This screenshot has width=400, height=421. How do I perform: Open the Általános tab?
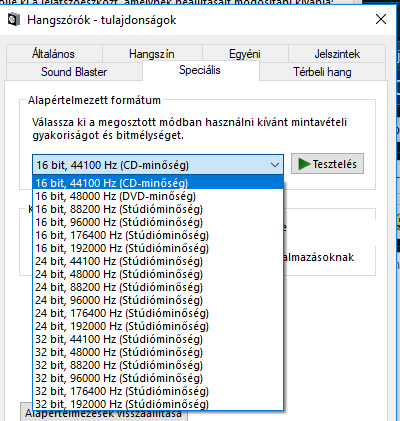[x=54, y=54]
